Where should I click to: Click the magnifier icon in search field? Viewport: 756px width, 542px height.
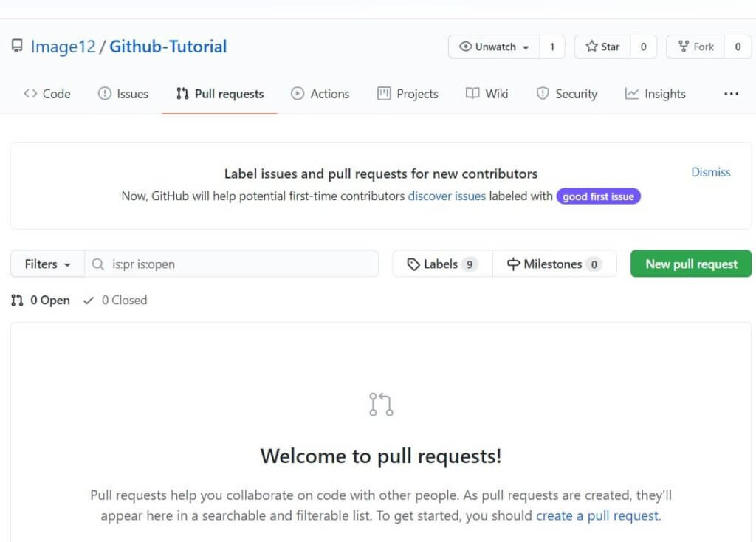coord(98,264)
